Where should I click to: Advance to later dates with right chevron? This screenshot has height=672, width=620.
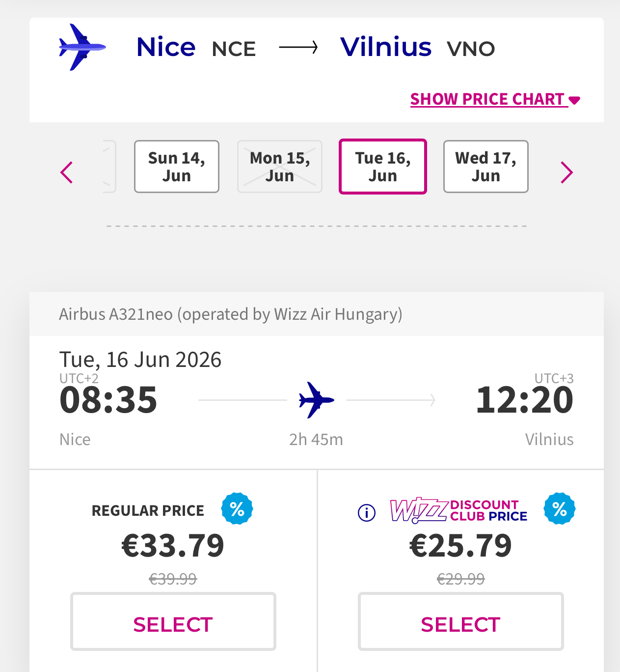pos(566,172)
